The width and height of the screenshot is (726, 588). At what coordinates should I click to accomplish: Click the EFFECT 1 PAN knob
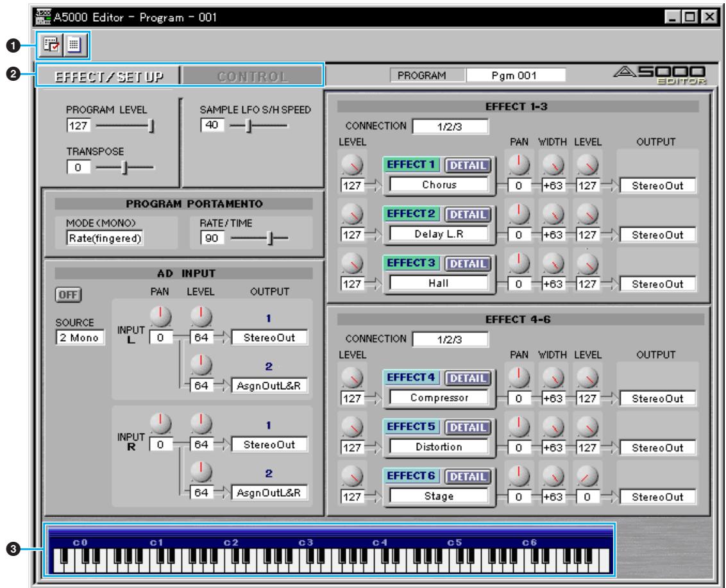pyautogui.click(x=519, y=164)
